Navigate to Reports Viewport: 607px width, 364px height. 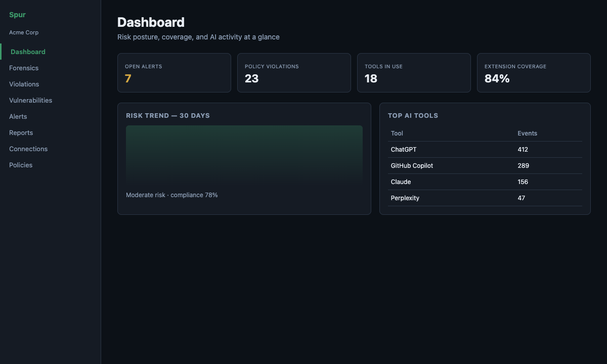(51, 132)
